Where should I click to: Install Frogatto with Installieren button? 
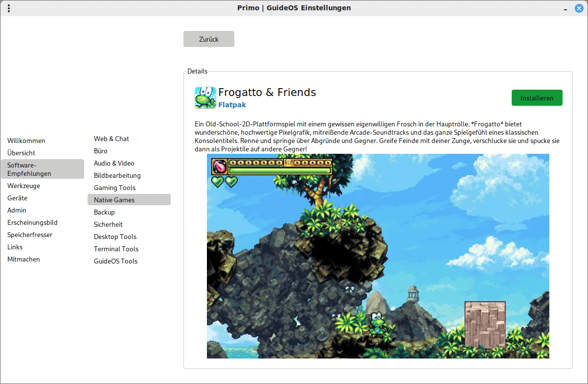tap(537, 98)
